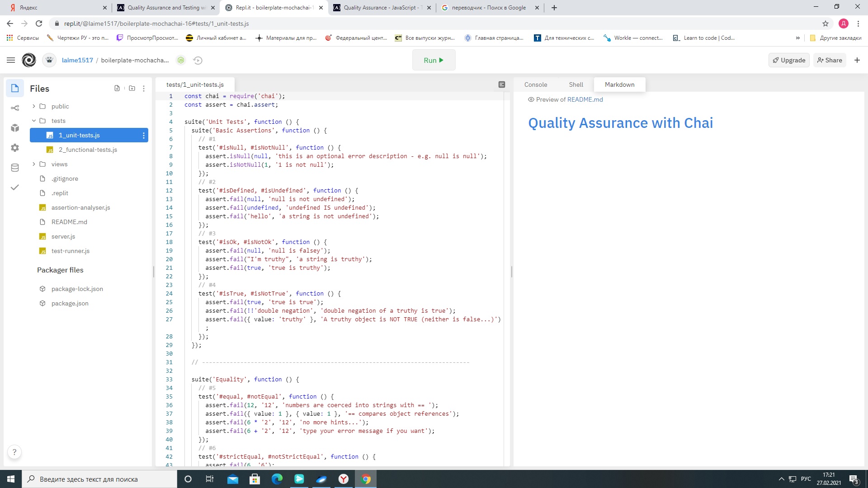Click the Run button
The width and height of the screenshot is (868, 488).
coord(434,60)
